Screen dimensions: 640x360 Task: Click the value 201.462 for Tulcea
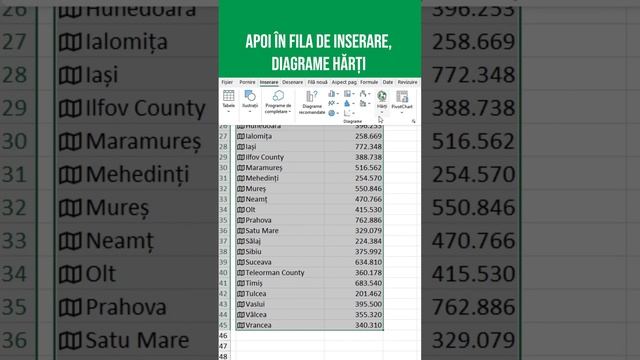[x=368, y=293]
